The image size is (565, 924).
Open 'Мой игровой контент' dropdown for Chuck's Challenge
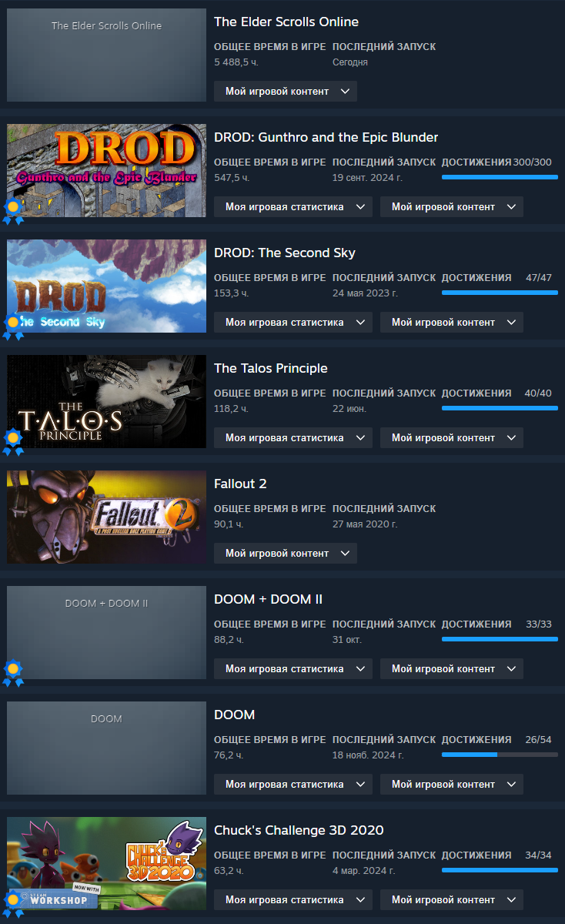coord(452,899)
